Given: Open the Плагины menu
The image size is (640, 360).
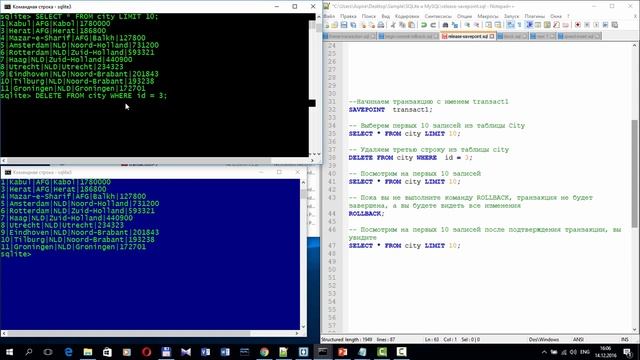Looking at the screenshot, I should [x=535, y=16].
